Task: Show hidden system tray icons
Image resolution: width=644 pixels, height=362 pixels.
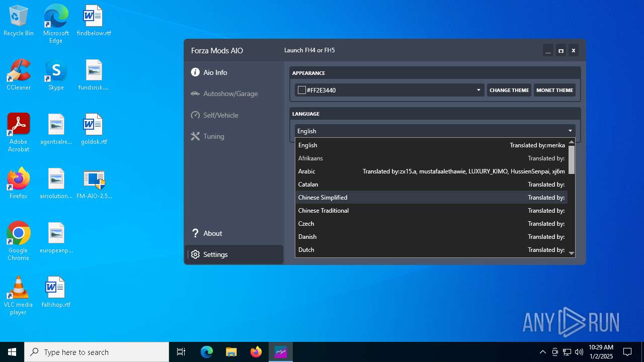Action: coord(542,352)
